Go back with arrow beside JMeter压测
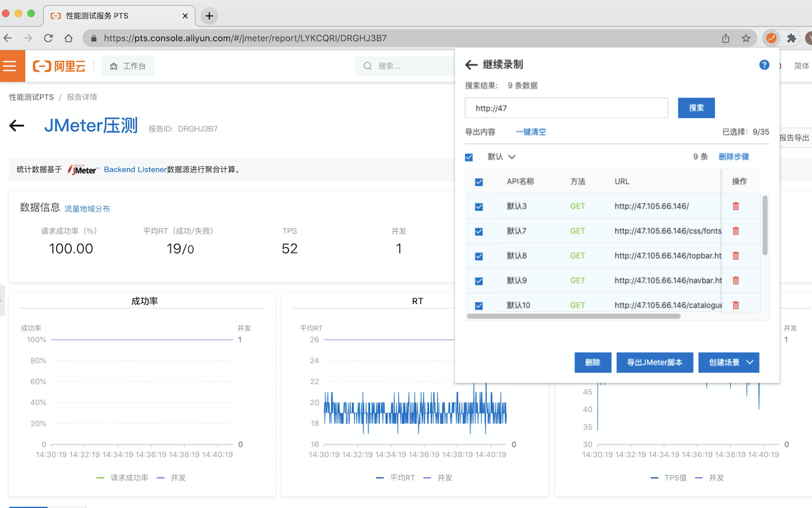The height and width of the screenshot is (508, 812). (x=16, y=126)
